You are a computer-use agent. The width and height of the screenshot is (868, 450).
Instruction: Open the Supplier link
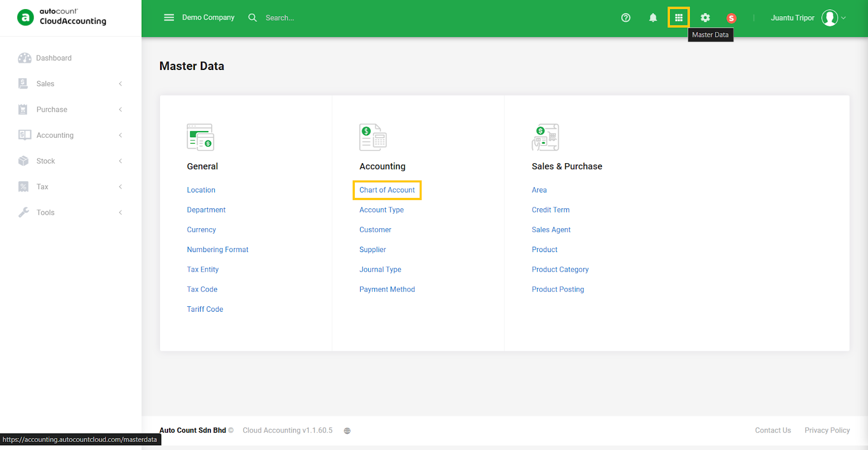pyautogui.click(x=373, y=249)
